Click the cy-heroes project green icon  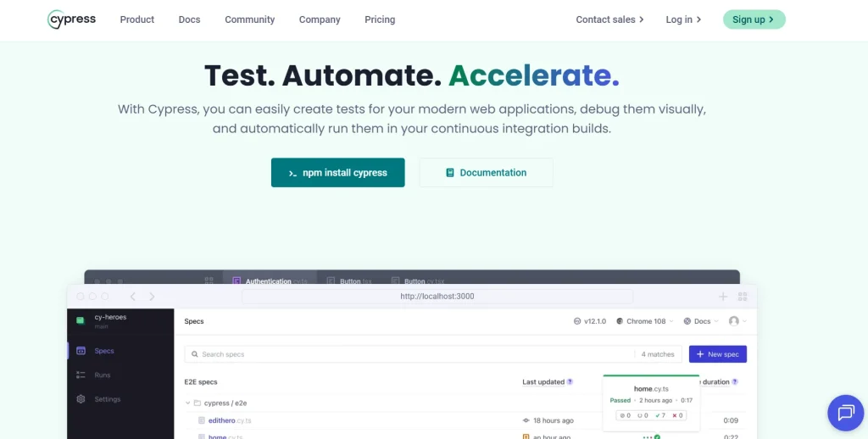[x=81, y=320]
